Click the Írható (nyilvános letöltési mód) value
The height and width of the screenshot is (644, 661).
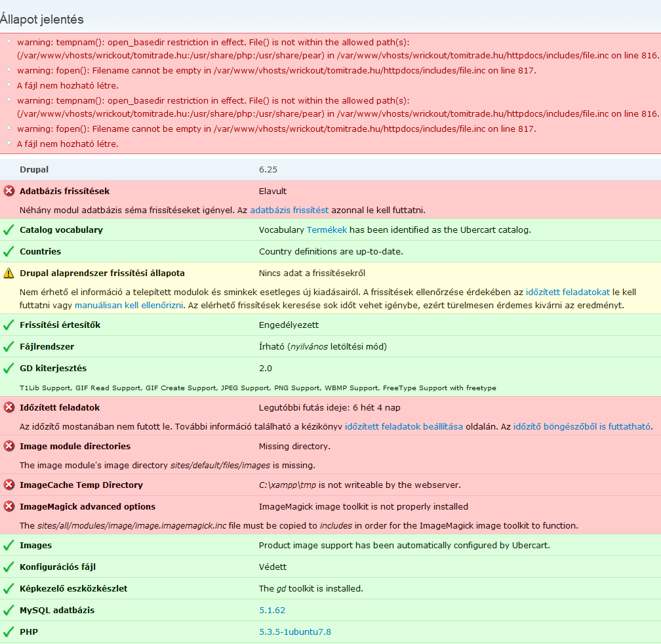click(x=323, y=346)
